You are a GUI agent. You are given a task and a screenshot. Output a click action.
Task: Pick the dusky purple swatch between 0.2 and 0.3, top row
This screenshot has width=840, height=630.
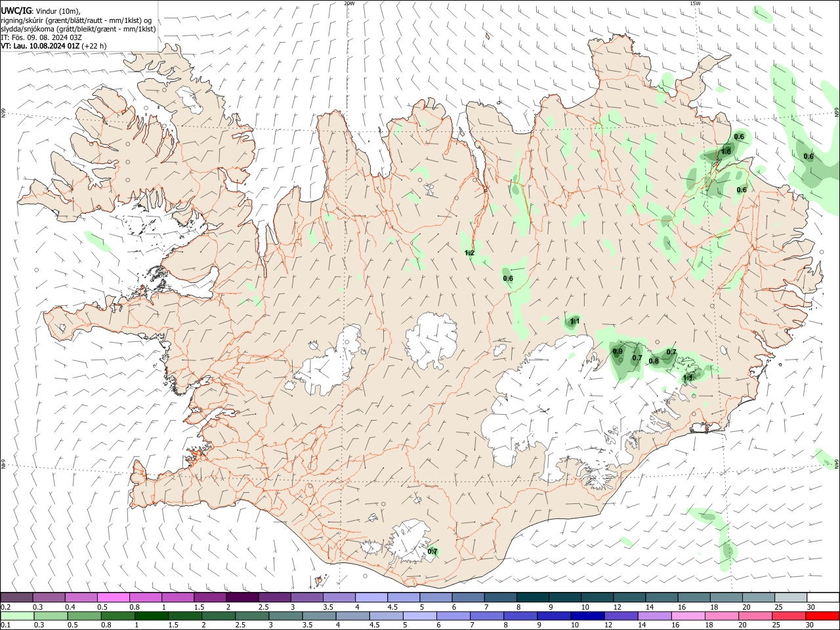tap(16, 597)
